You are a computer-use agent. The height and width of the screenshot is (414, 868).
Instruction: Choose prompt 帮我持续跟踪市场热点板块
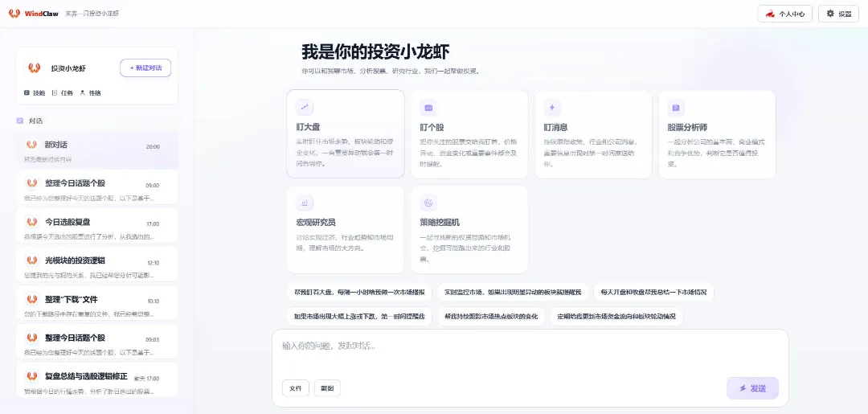[x=491, y=317]
